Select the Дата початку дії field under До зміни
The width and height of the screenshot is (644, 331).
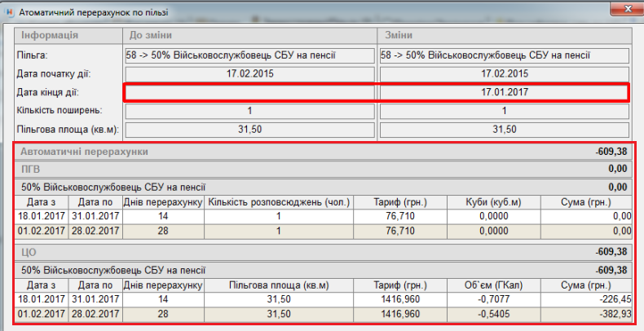click(249, 74)
